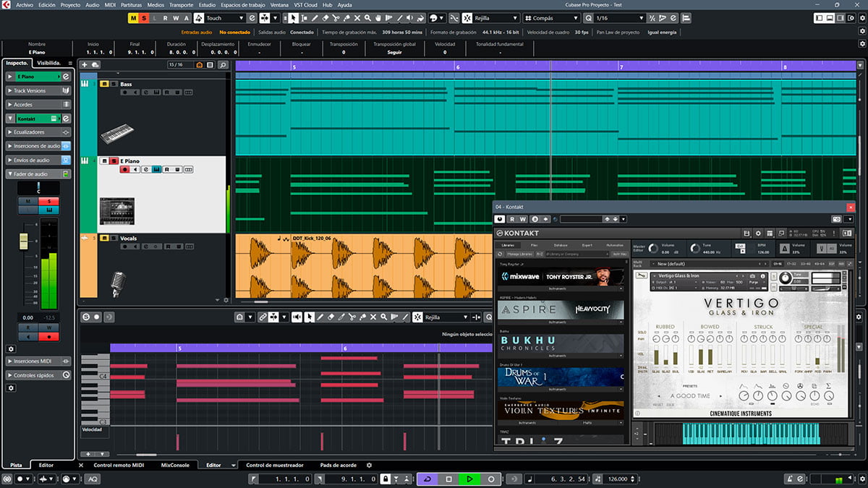Open the 1/16 quantize preset dropdown

click(x=619, y=18)
